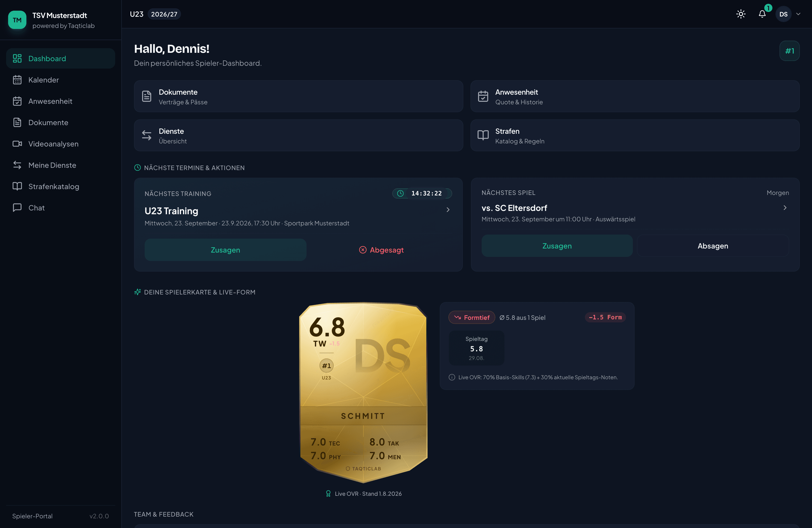Click the #1 rank badge top right
812x528 pixels.
(789, 51)
